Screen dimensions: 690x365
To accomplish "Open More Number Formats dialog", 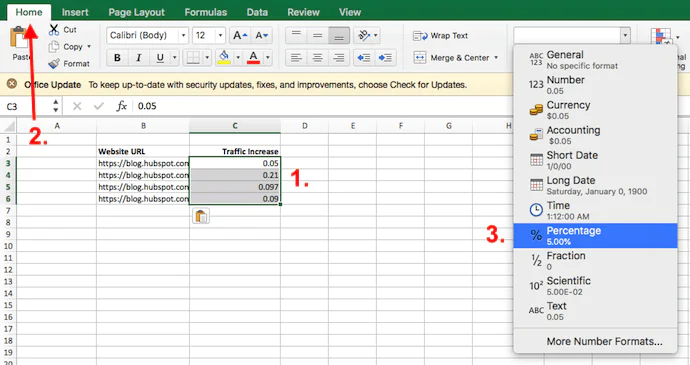I will pos(604,341).
